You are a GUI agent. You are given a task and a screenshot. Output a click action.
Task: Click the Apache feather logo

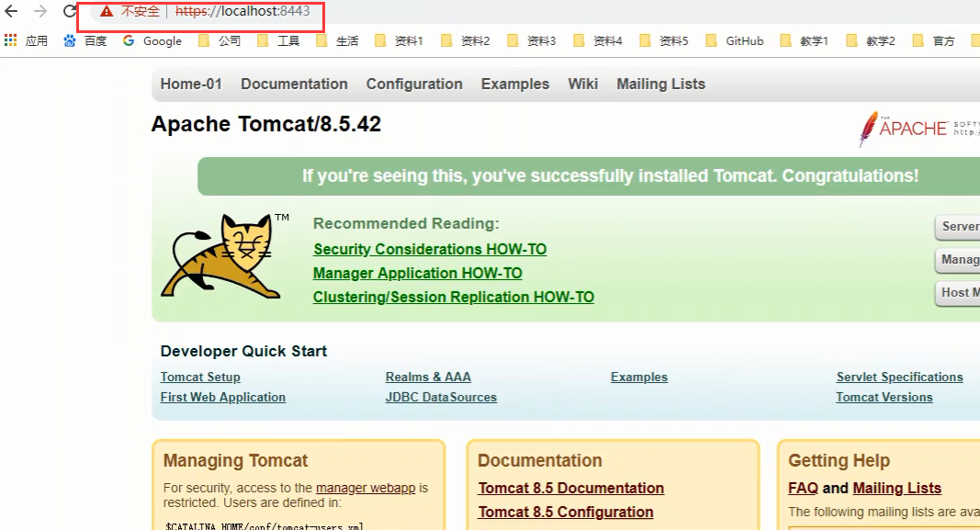(868, 129)
